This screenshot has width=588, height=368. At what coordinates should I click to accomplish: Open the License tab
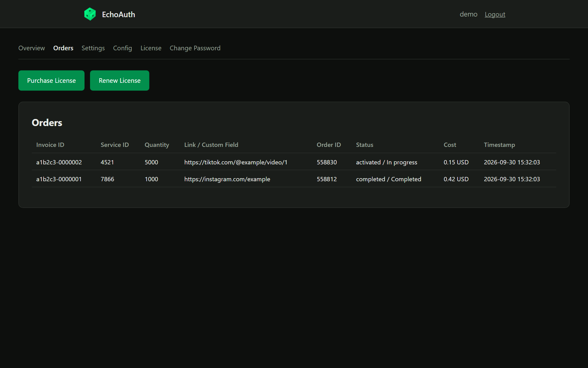pos(151,48)
